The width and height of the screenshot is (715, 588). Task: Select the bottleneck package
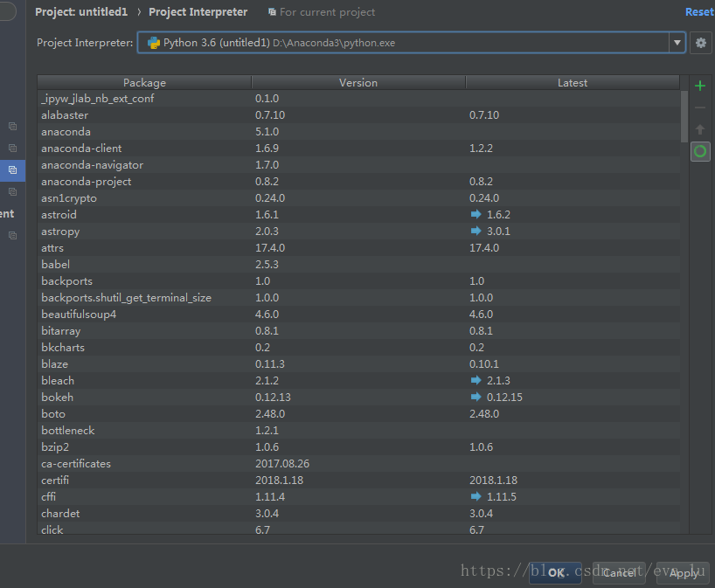68,430
